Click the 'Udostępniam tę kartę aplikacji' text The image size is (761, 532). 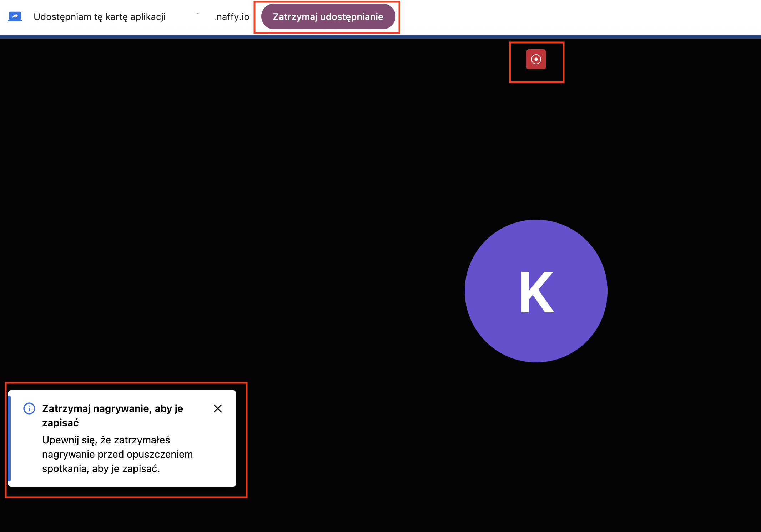coord(100,17)
